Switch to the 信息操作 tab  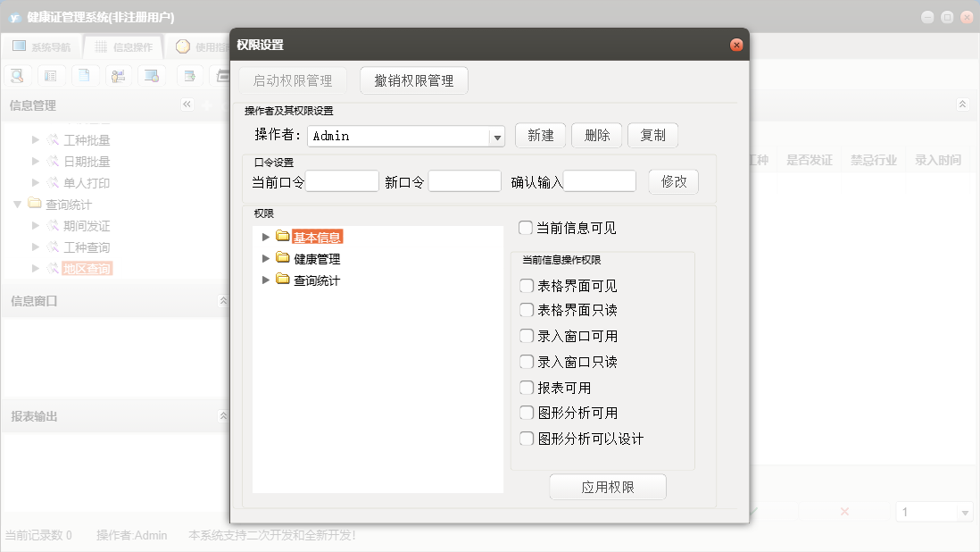(x=123, y=46)
